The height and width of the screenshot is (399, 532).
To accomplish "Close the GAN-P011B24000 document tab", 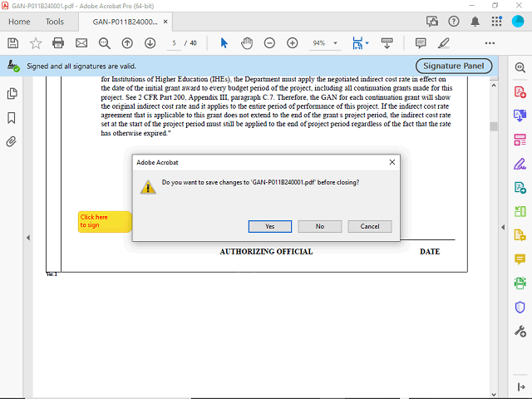I will (165, 22).
